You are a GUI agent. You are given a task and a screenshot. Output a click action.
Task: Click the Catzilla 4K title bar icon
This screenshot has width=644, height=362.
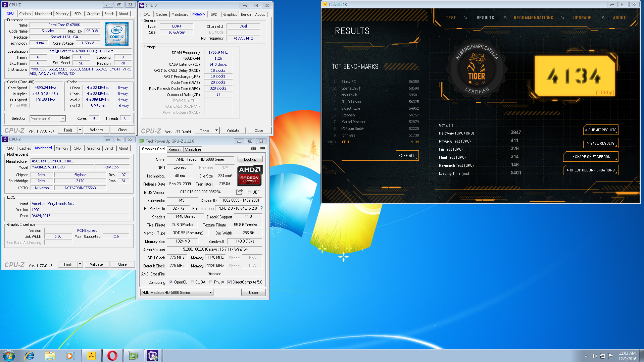click(x=325, y=5)
